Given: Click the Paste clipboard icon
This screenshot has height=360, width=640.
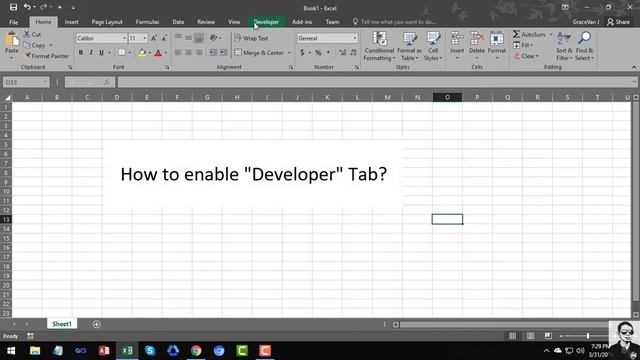Looking at the screenshot, I should [x=12, y=40].
